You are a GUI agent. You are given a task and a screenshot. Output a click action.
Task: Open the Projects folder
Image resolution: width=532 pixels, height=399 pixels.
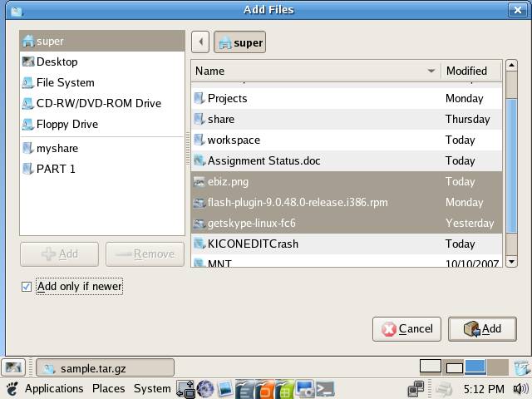(227, 98)
